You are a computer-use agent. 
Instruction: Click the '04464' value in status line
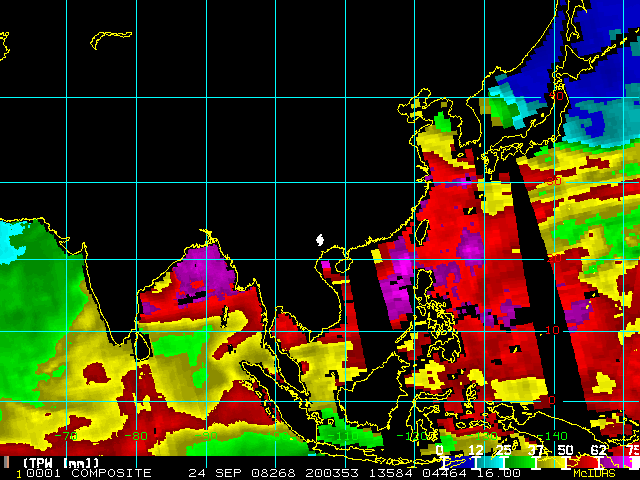click(x=444, y=473)
